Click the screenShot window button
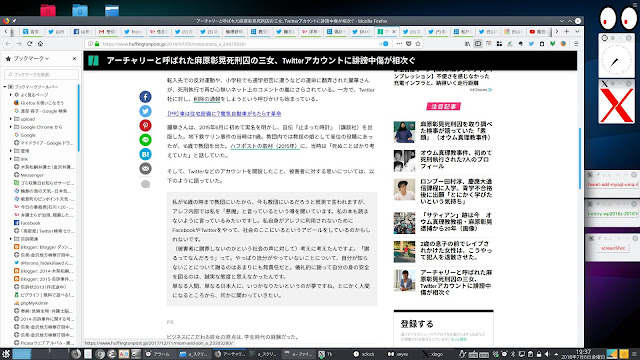The width and height of the screenshot is (640, 360). pos(613,248)
